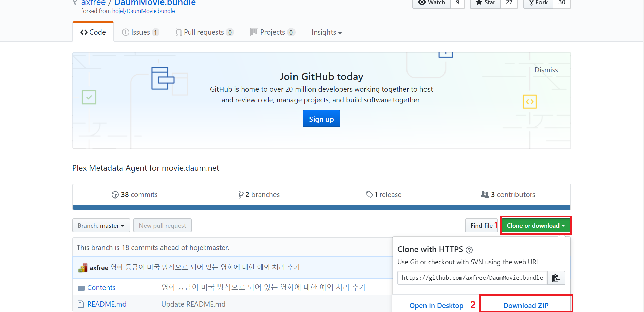Select the HTTPS clone URL field

click(x=472, y=278)
